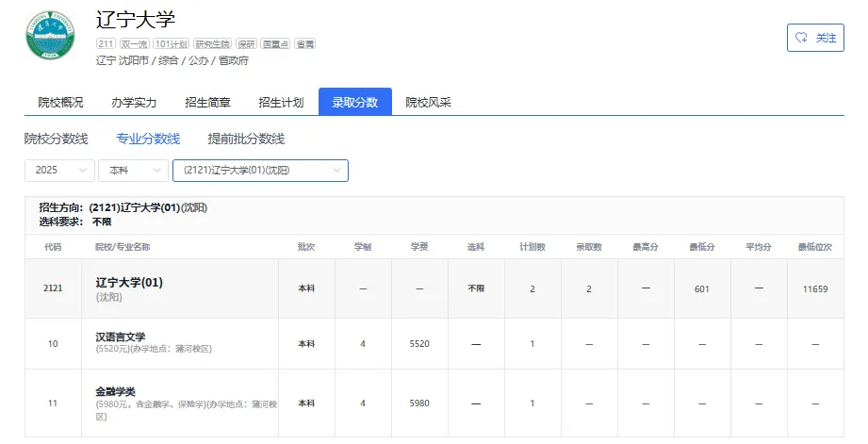Click the 金融学类 major name
This screenshot has width=868, height=444.
point(115,392)
